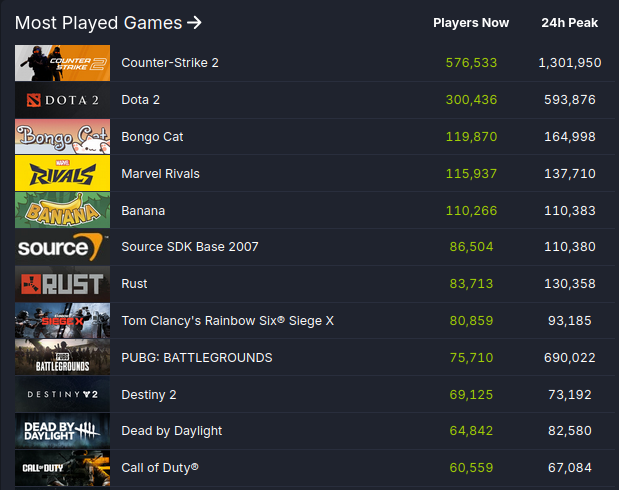Image resolution: width=619 pixels, height=490 pixels.
Task: Select the 60,559 players value
Action: pyautogui.click(x=471, y=468)
